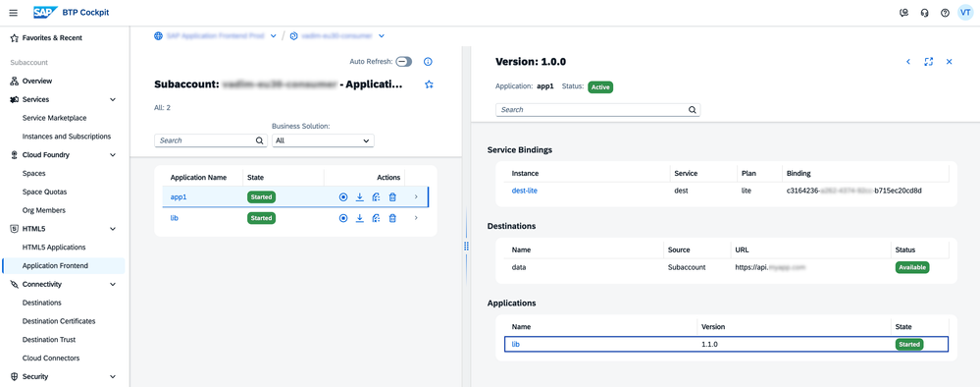
Task: Click the SAP logo
Action: (x=46, y=13)
